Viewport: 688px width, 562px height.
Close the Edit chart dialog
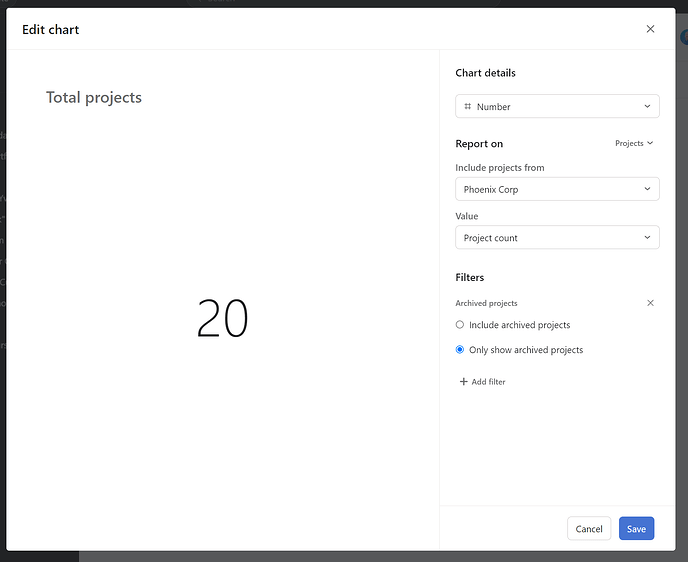click(650, 29)
